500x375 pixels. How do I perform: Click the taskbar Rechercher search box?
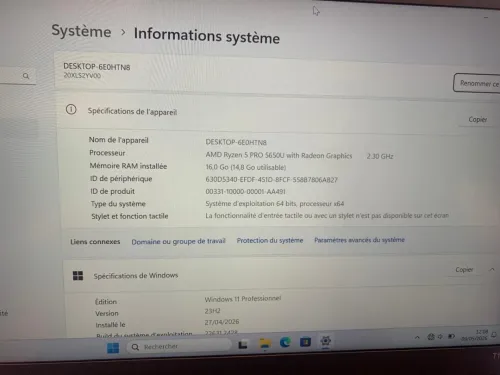(179, 346)
